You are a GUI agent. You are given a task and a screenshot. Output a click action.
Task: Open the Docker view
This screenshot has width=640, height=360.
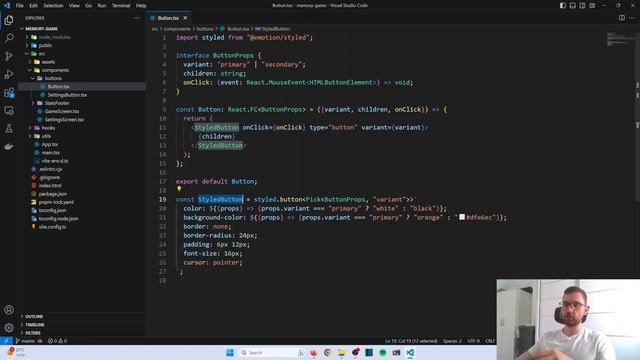(9, 147)
